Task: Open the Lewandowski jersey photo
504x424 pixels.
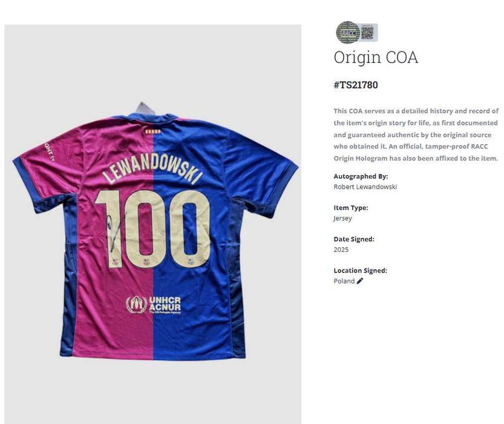Action: (152, 224)
